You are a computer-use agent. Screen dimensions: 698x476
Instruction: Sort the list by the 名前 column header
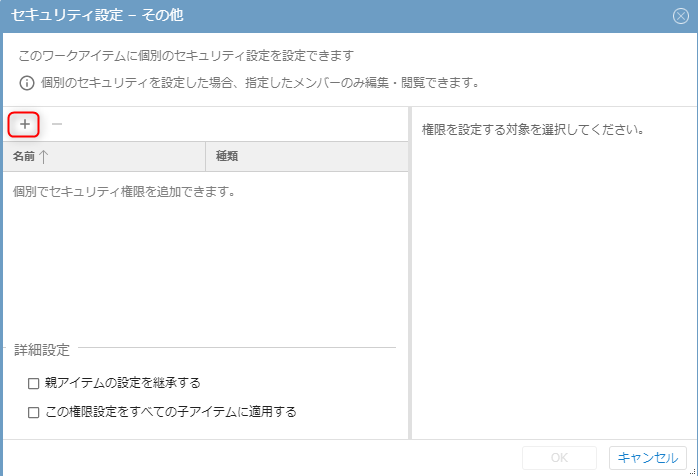pos(104,156)
